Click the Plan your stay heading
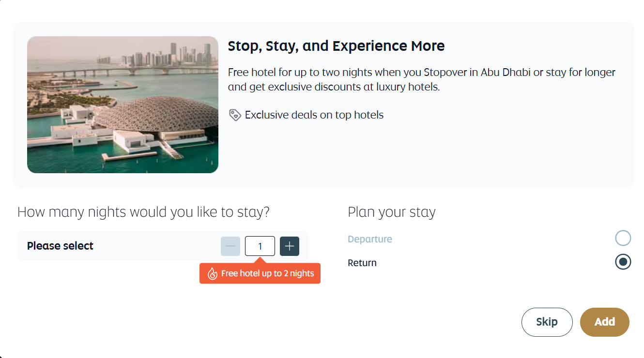Image resolution: width=644 pixels, height=358 pixels. click(x=391, y=212)
